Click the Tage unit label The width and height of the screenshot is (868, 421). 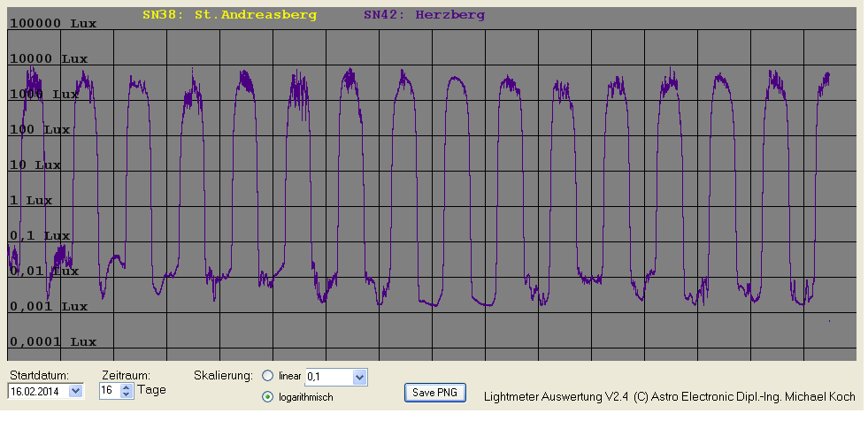151,389
